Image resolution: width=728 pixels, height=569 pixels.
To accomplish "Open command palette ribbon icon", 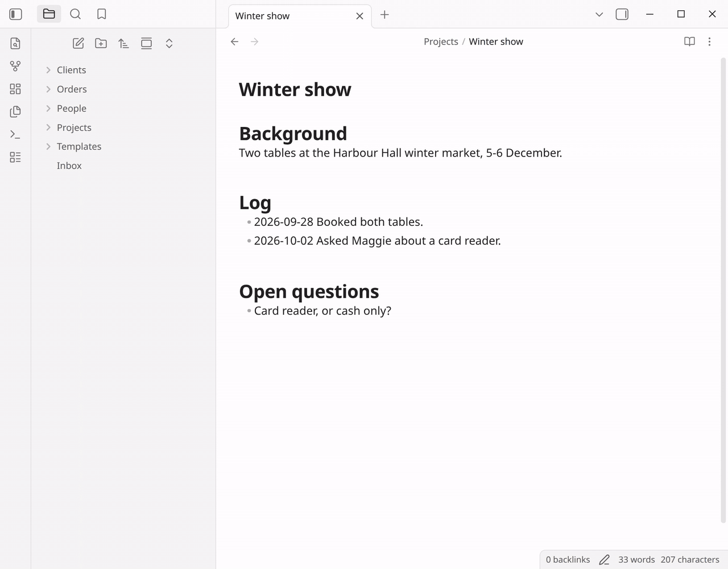I will [x=15, y=134].
